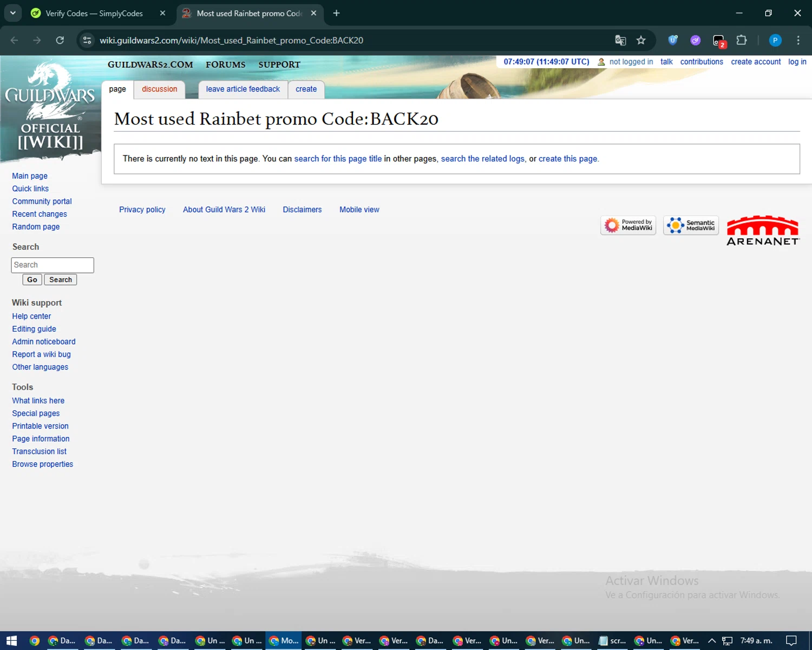This screenshot has width=812, height=650.
Task: Open a Random page
Action: click(36, 227)
